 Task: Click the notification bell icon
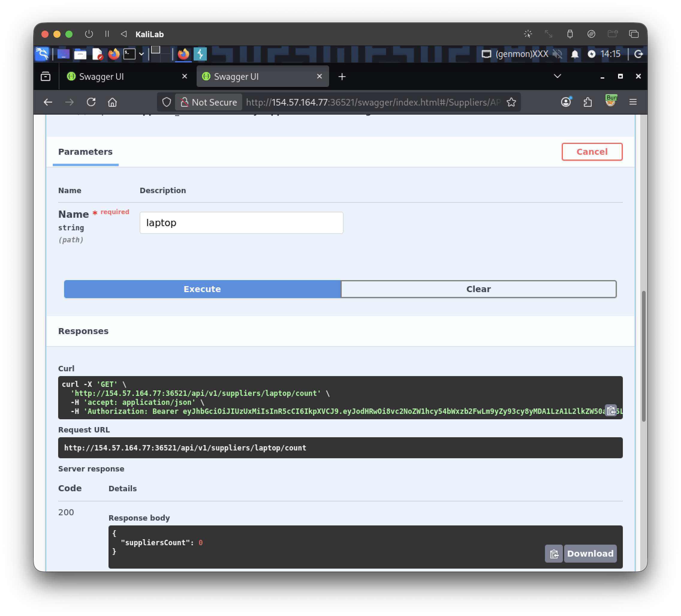[575, 54]
